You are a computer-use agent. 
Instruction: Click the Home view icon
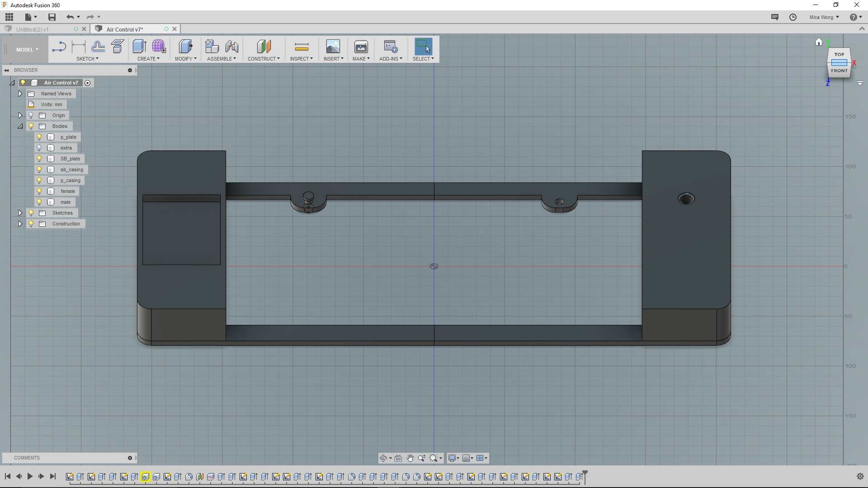819,42
